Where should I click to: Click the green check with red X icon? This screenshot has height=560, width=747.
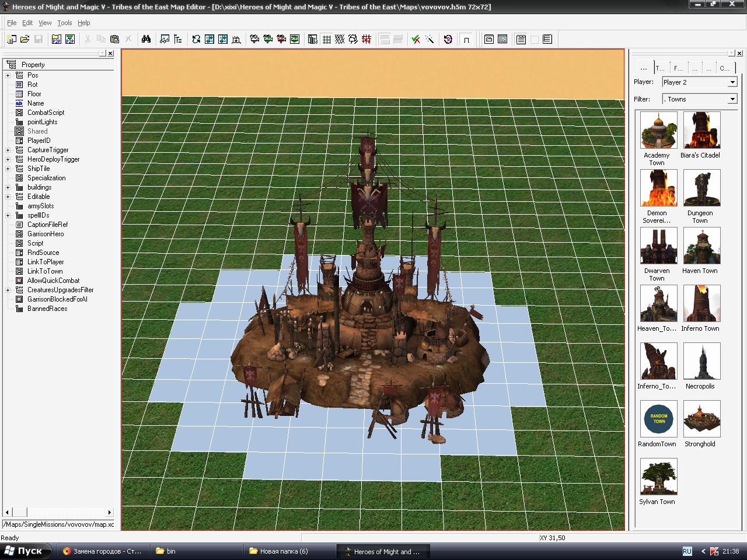pyautogui.click(x=416, y=39)
